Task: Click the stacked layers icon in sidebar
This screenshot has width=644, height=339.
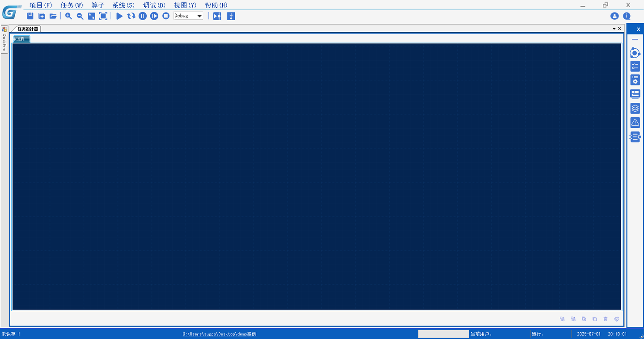Action: [635, 108]
